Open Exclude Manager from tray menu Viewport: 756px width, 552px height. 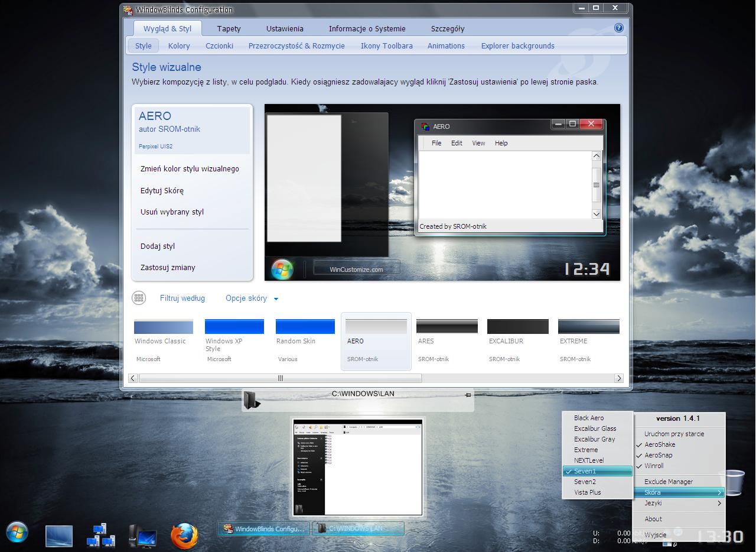coord(679,482)
